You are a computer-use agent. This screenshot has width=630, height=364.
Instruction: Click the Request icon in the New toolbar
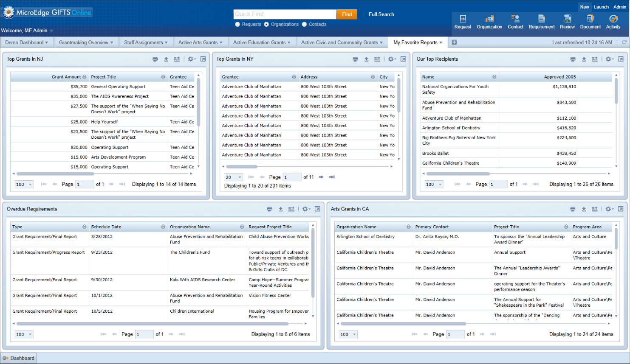coord(463,19)
